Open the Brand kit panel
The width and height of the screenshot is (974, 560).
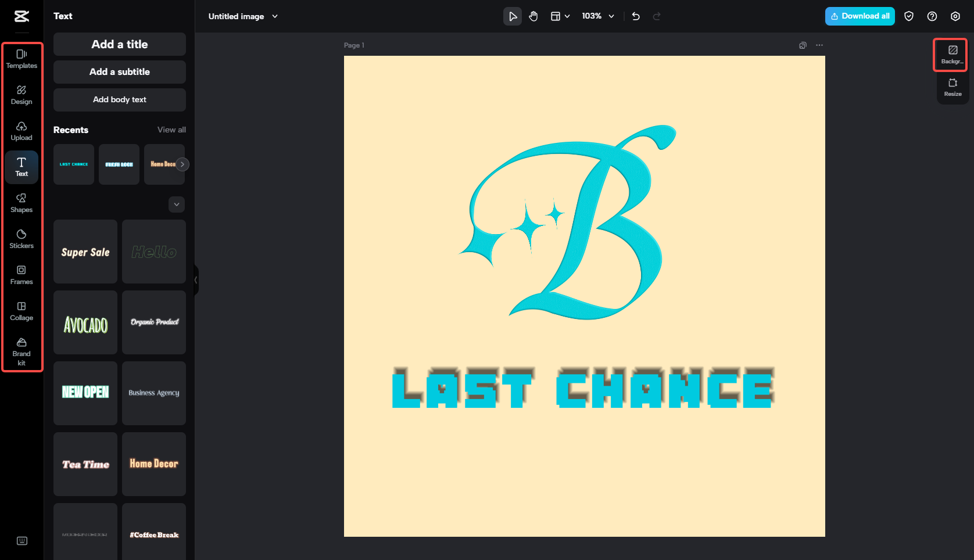click(22, 351)
